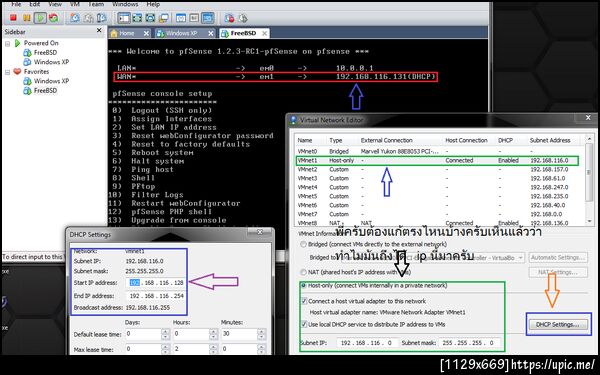Open the Help menu
600x375 pixels.
pos(153,4)
